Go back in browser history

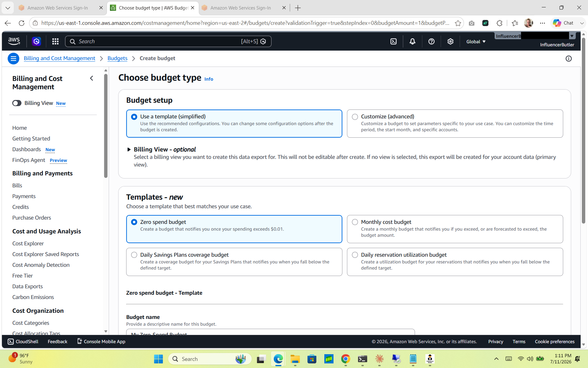8,23
